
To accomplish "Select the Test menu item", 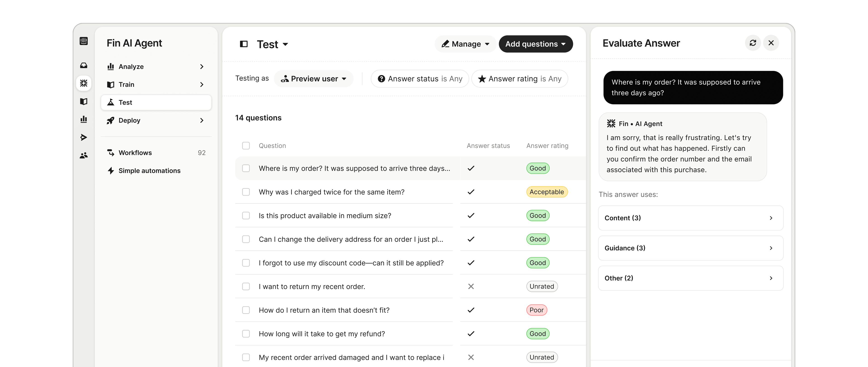I will point(156,102).
